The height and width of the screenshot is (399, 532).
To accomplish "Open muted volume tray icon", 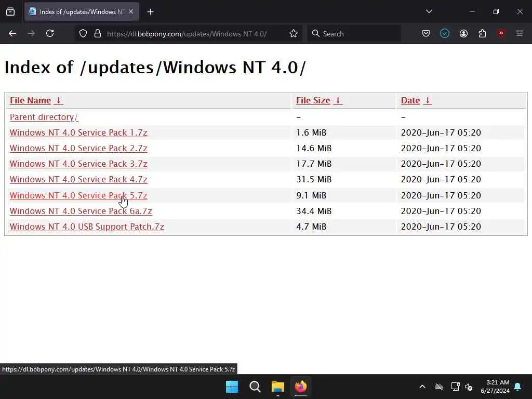I will click(469, 387).
